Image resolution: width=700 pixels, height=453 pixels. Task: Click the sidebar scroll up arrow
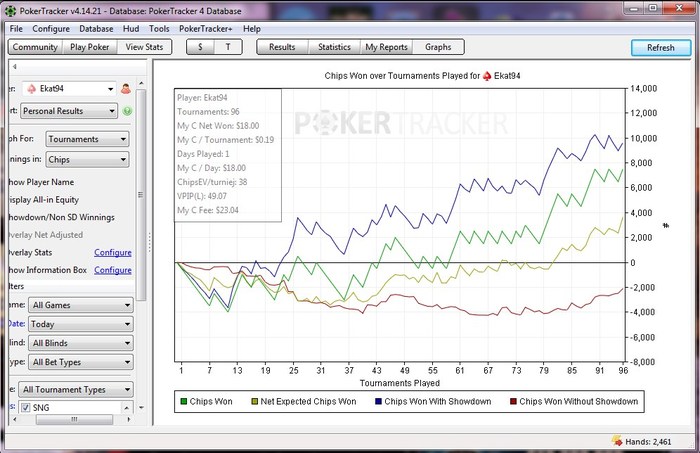pos(141,83)
